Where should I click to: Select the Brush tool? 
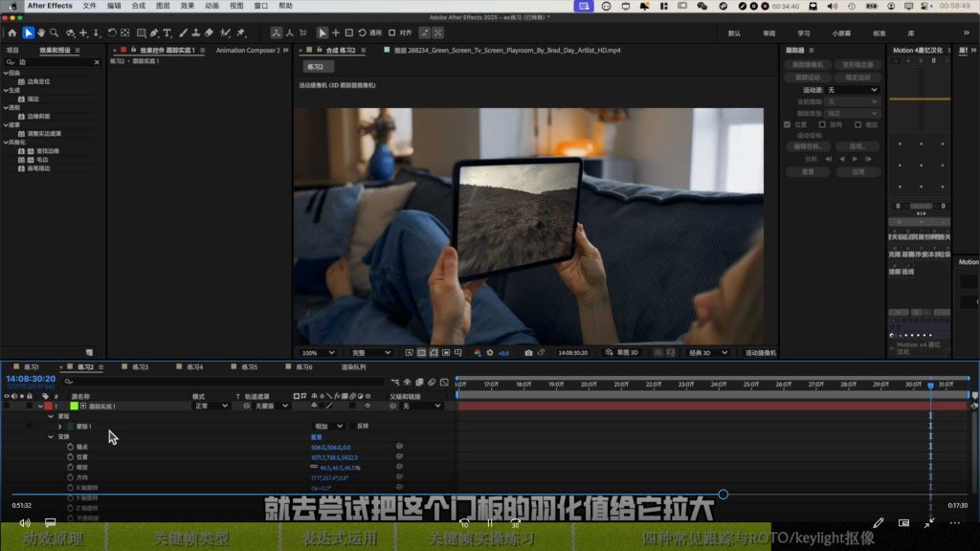pos(183,33)
